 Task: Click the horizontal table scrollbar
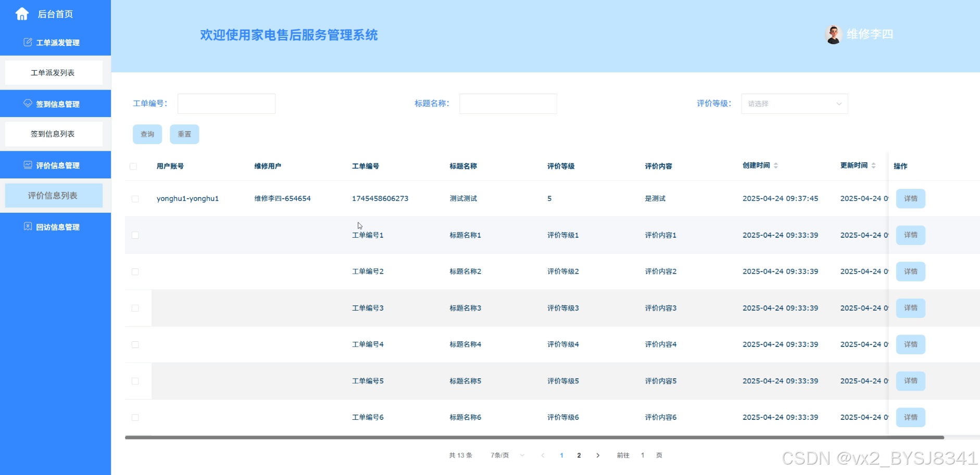pos(534,438)
